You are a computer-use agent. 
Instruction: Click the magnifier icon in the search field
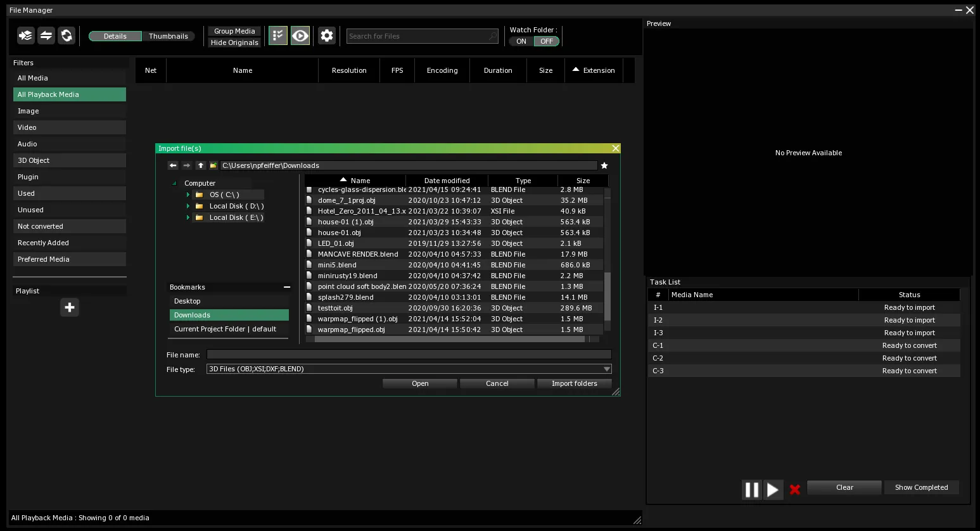[493, 36]
